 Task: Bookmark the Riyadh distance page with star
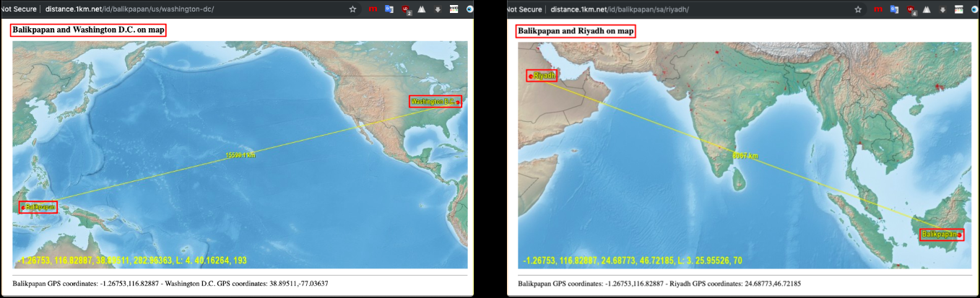click(858, 9)
